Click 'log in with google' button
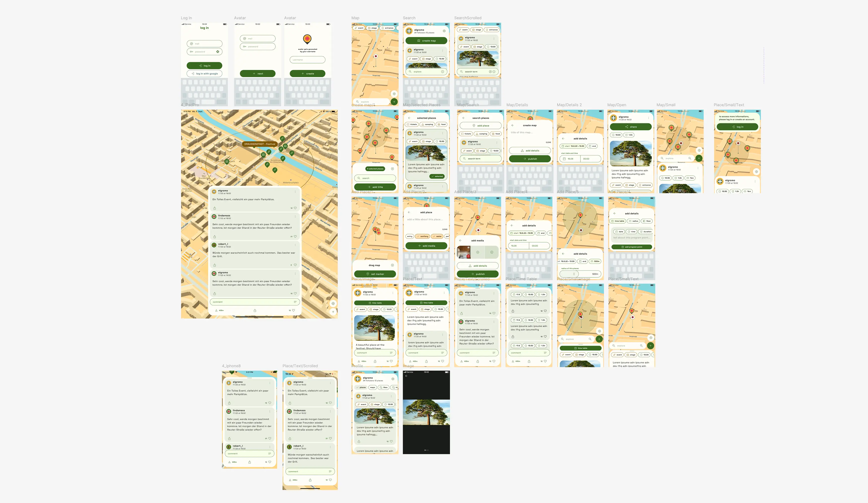868x503 pixels. coord(205,74)
